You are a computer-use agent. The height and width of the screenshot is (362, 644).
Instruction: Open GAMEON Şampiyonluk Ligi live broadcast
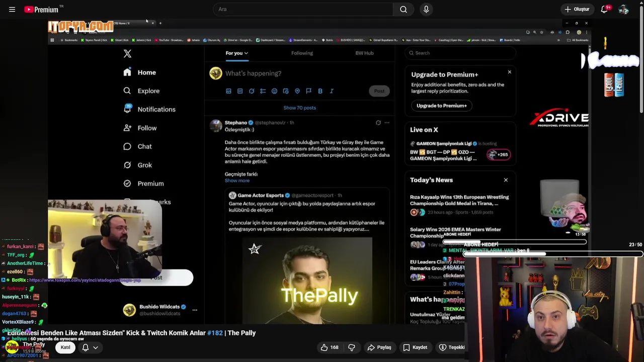460,151
